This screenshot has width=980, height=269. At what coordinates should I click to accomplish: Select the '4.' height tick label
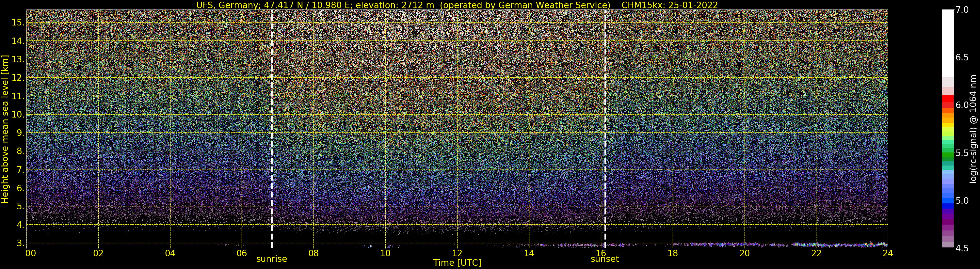tap(20, 225)
